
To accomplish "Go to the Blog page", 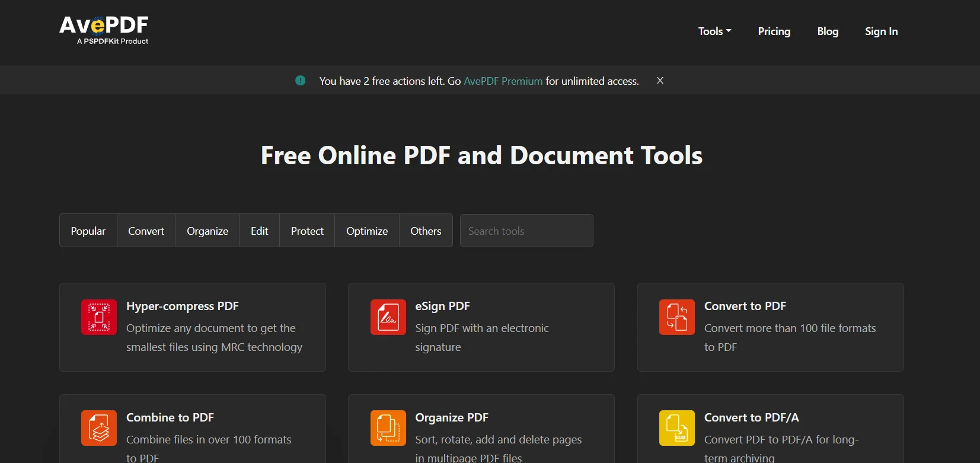I will pyautogui.click(x=828, y=31).
